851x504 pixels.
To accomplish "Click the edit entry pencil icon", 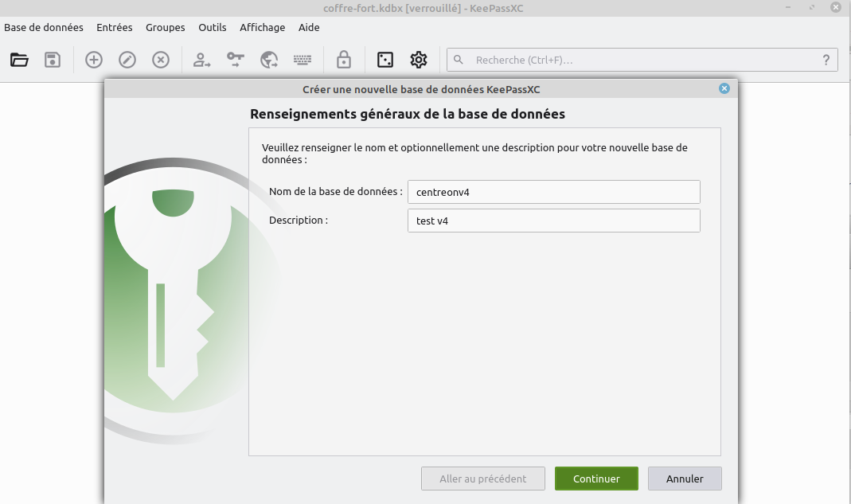I will 127,60.
